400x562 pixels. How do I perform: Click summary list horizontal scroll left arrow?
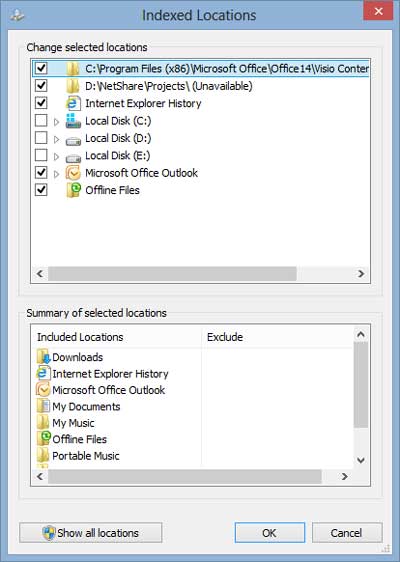[40, 476]
